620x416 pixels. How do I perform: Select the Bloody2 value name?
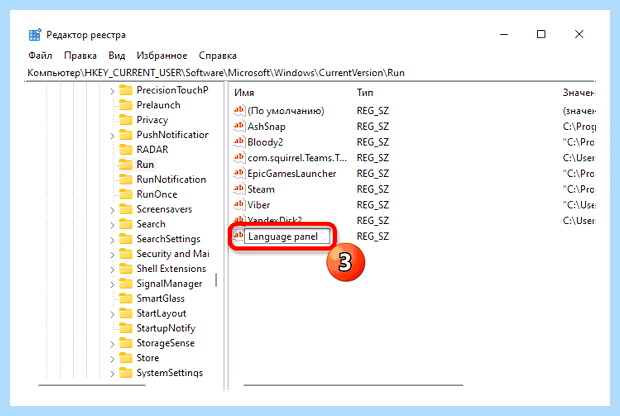pos(265,142)
